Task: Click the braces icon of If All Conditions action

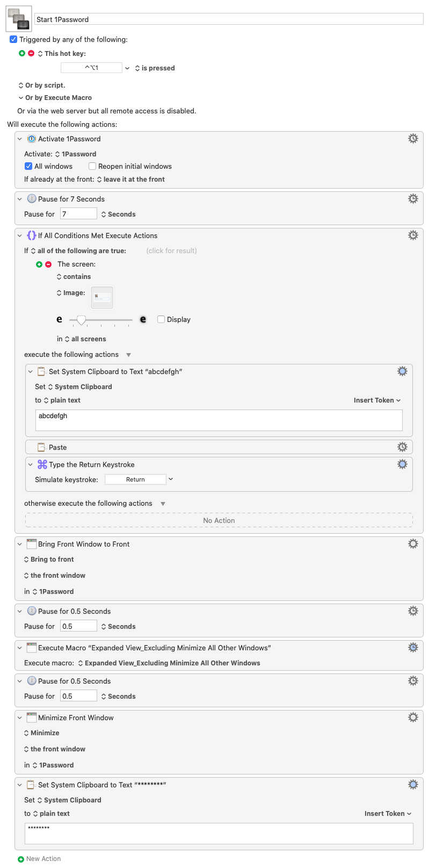Action: point(32,235)
